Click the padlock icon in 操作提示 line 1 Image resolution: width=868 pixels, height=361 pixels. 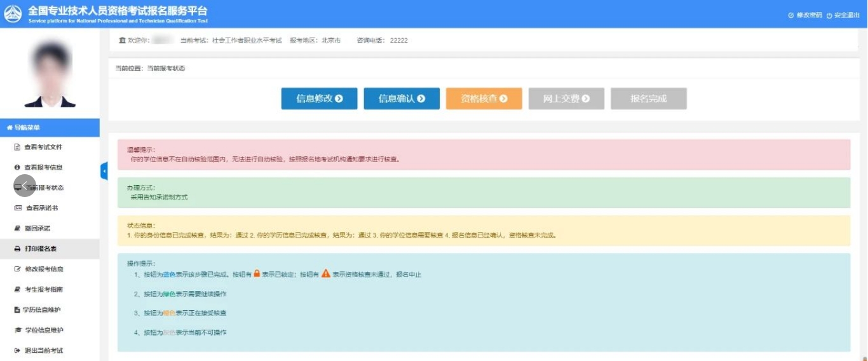(257, 274)
